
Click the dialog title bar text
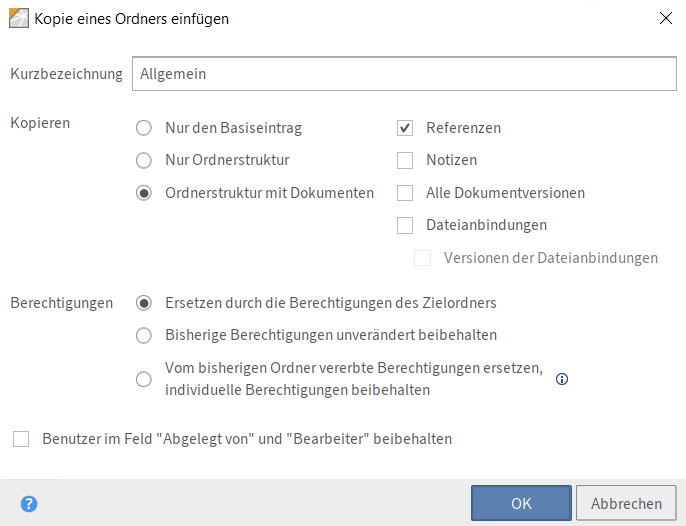click(131, 17)
